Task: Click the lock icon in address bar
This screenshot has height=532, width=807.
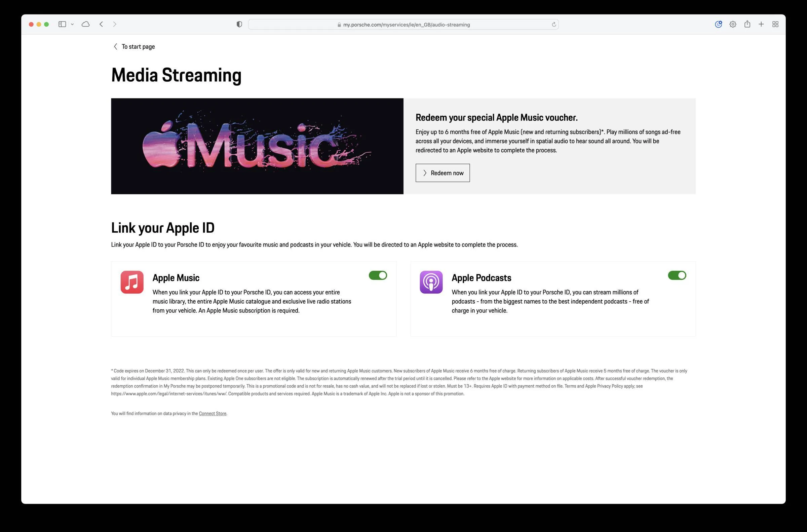Action: coord(339,25)
